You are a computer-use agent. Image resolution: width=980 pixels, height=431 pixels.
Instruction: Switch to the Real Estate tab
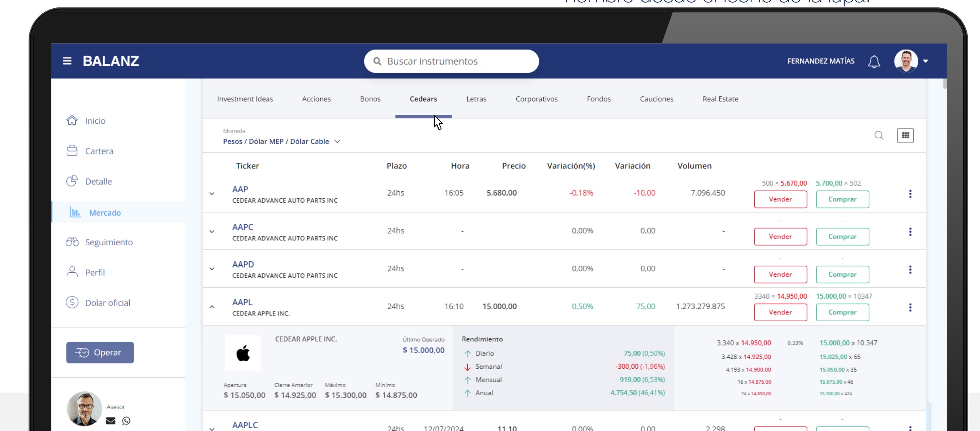tap(720, 99)
